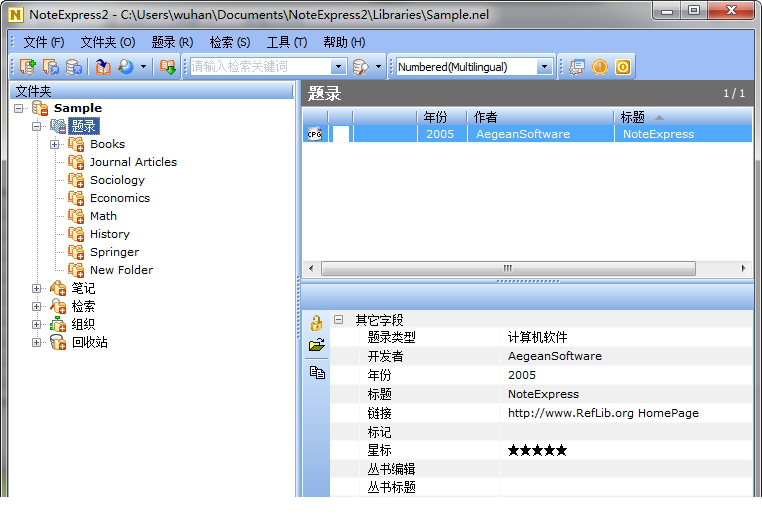This screenshot has width=762, height=516.
Task: Collapse the Sample database root node
Action: point(18,108)
